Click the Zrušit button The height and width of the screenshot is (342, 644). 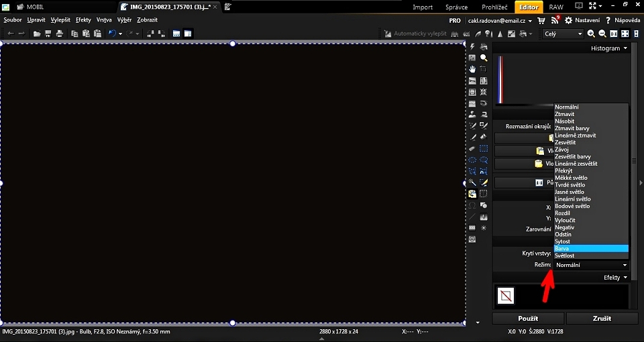[x=602, y=318]
